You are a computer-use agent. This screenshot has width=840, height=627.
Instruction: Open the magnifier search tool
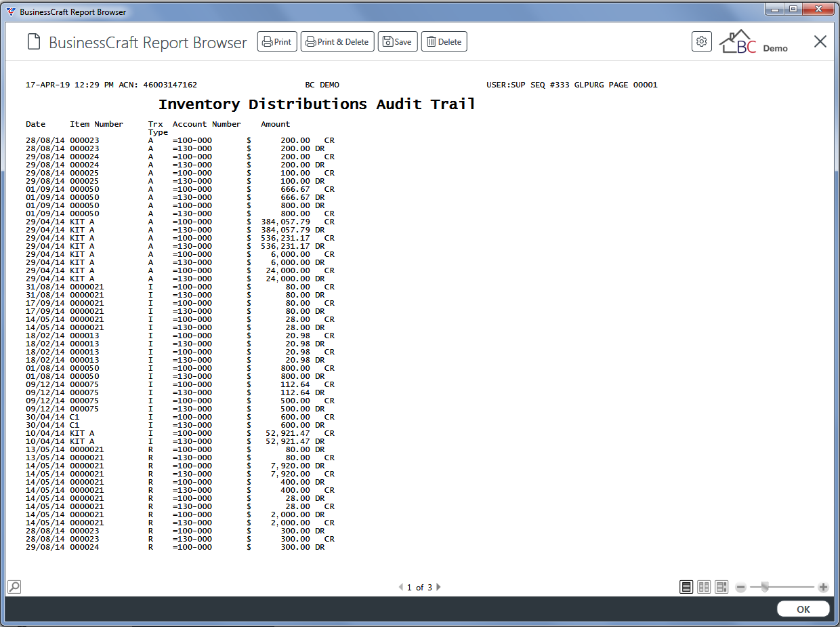pos(14,587)
